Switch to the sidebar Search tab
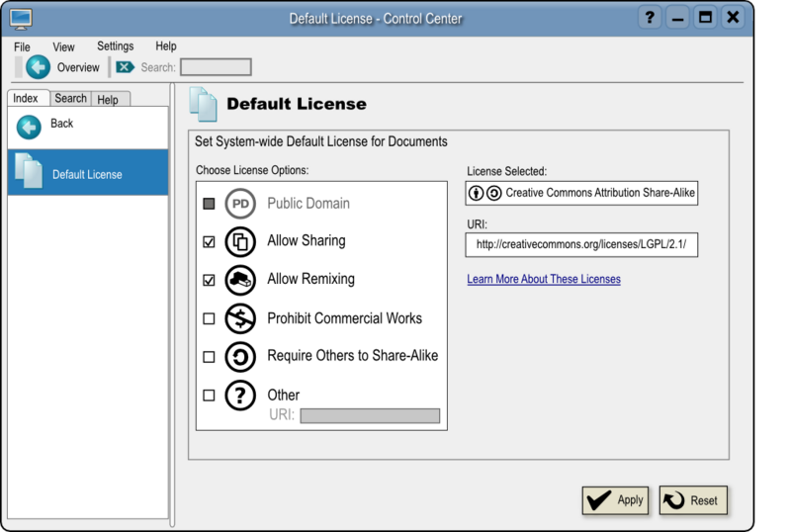791x532 pixels. click(x=70, y=98)
